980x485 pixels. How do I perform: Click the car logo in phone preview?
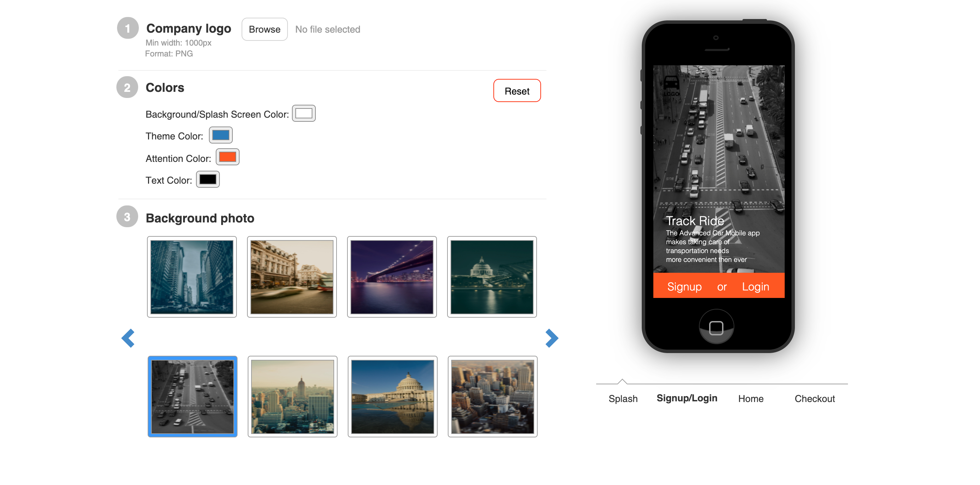point(671,86)
